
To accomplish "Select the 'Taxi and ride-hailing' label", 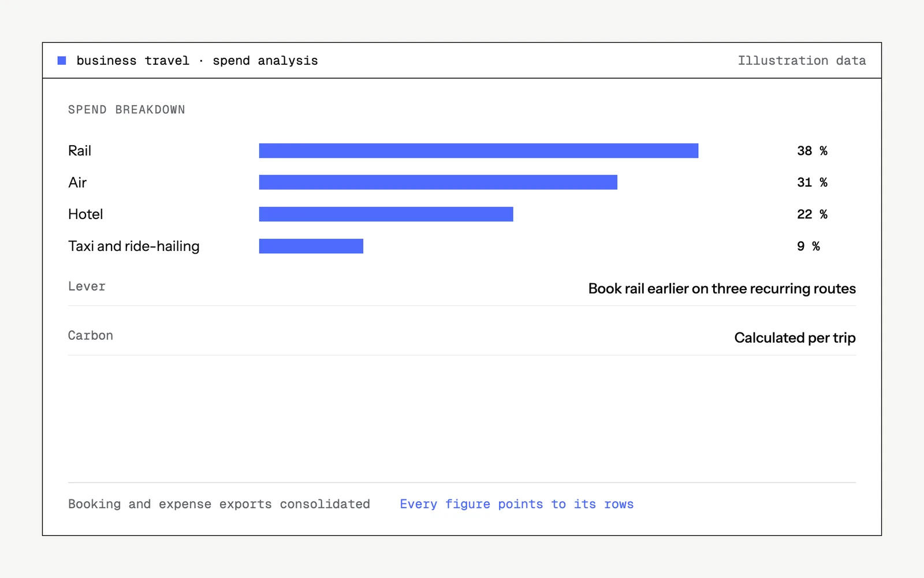I will click(134, 246).
